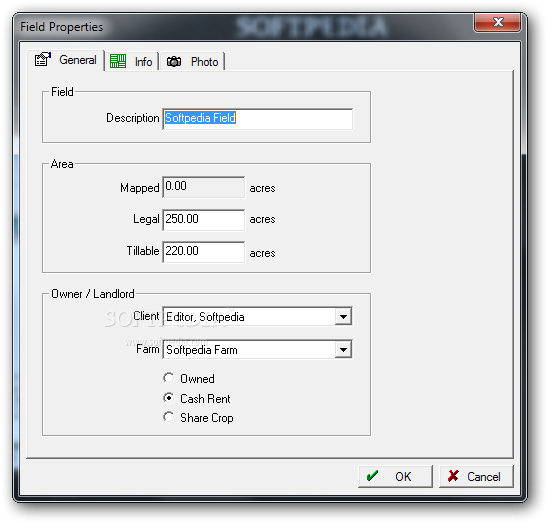Click the green grid Info tab icon
548x523 pixels.
point(118,61)
